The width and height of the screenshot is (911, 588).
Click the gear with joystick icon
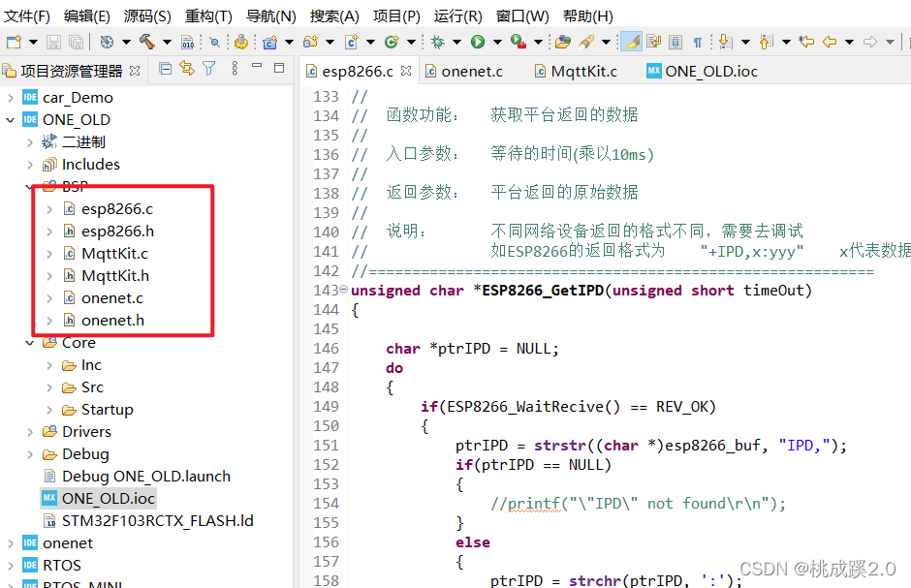point(241,42)
